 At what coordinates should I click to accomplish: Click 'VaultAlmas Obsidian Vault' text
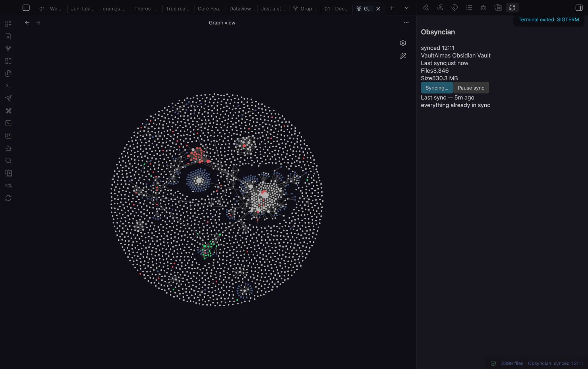click(456, 55)
